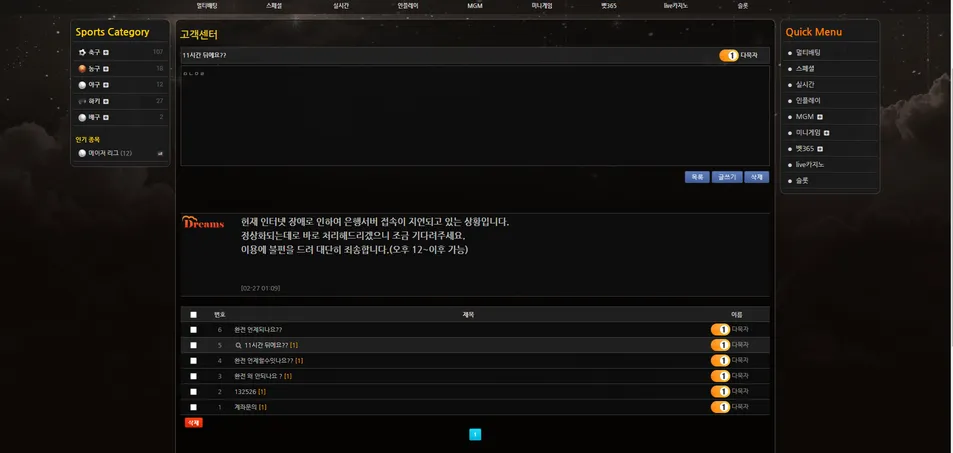
Task: Click the level badge on row 환전 언제할수잇나요??
Action: tap(720, 361)
